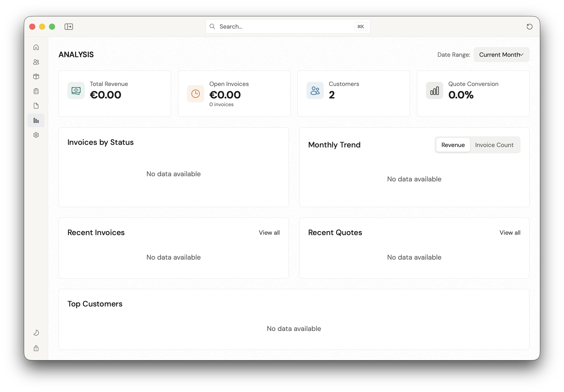Click inside the Search field

[x=270, y=26]
